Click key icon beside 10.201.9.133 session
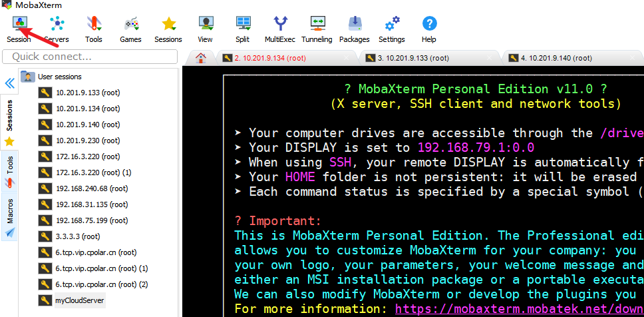The width and height of the screenshot is (644, 317). (45, 93)
